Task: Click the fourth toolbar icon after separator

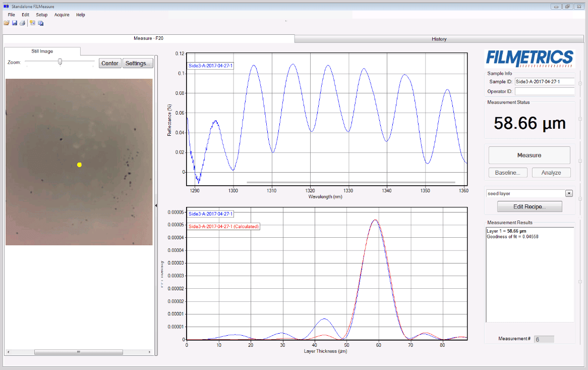Action: point(32,23)
